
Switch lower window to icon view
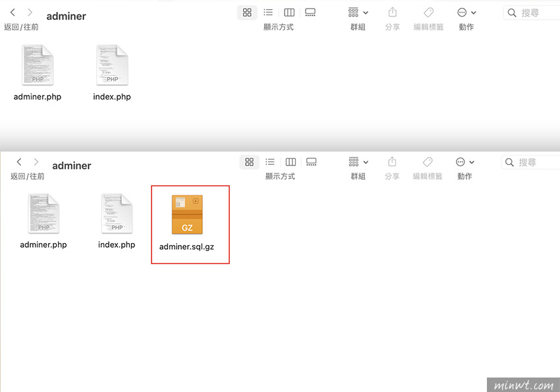pyautogui.click(x=249, y=162)
